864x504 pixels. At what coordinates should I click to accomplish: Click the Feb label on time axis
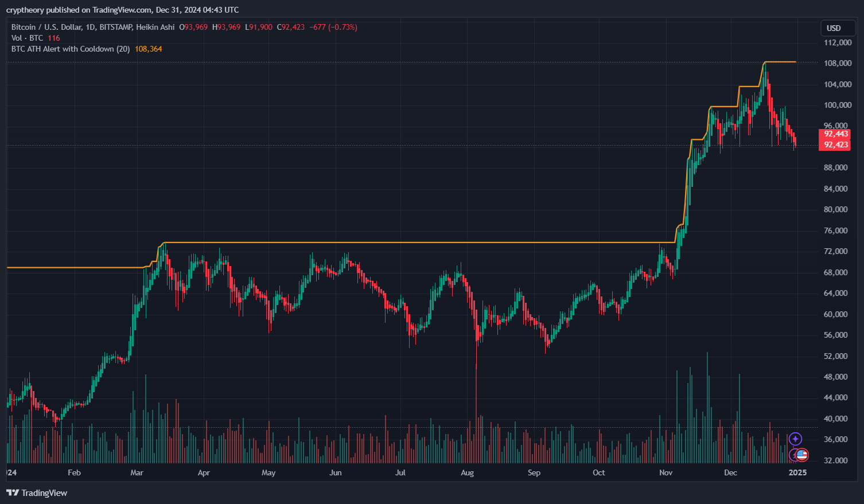click(74, 472)
